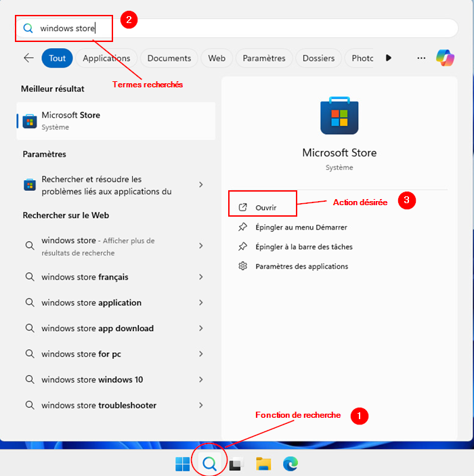
Task: Expand chevron for windows store français
Action: point(200,277)
